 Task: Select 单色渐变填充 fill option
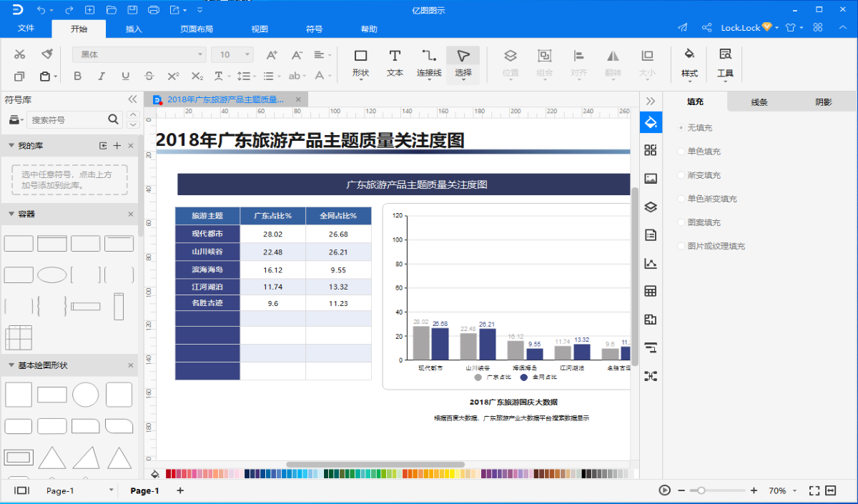(707, 199)
